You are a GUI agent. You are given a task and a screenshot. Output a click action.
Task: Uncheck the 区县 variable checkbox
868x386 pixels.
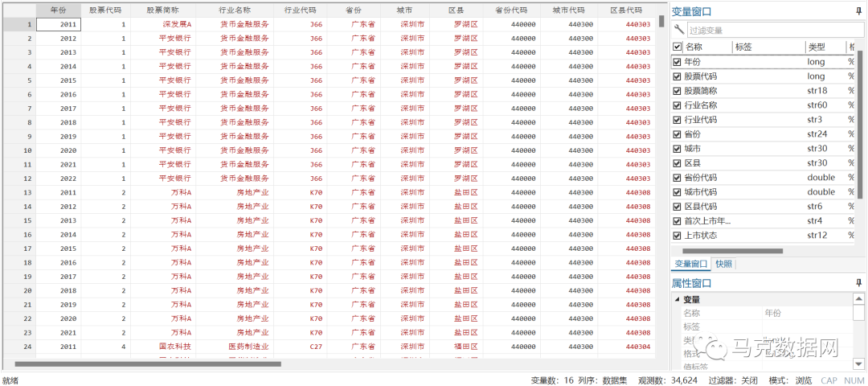[677, 162]
